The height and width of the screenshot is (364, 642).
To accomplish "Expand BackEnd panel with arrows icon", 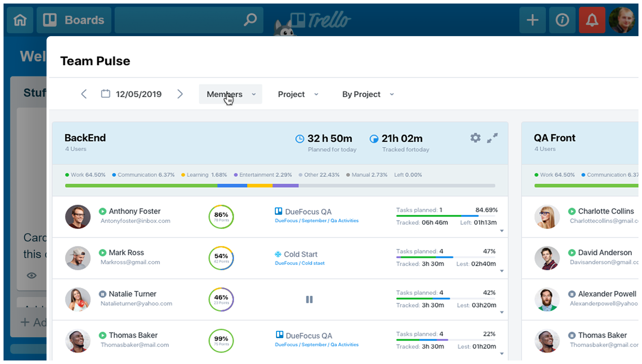I will (492, 138).
